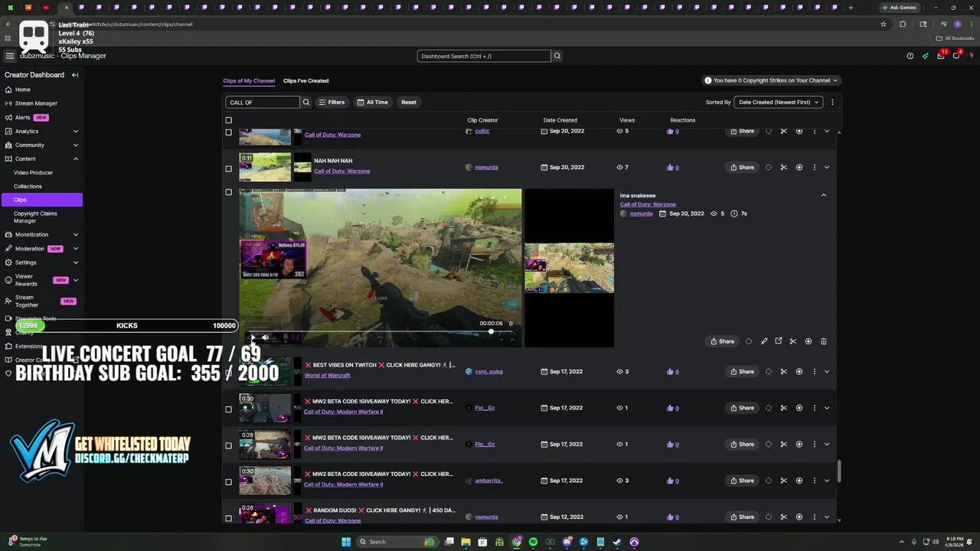The image size is (980, 551).
Task: Open notifications inbox with 13 badge
Action: click(941, 56)
